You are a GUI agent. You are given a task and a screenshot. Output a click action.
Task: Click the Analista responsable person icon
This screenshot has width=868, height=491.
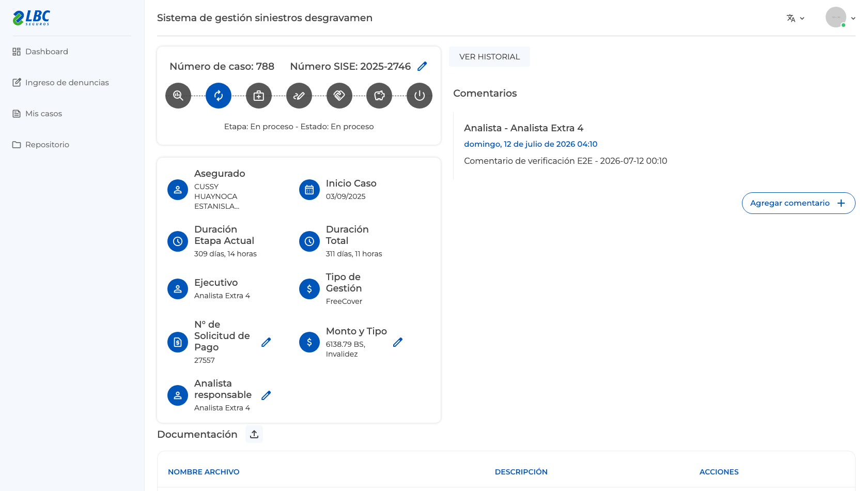tap(178, 395)
